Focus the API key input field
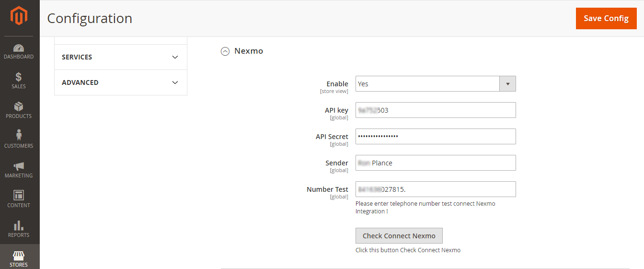 tap(435, 110)
